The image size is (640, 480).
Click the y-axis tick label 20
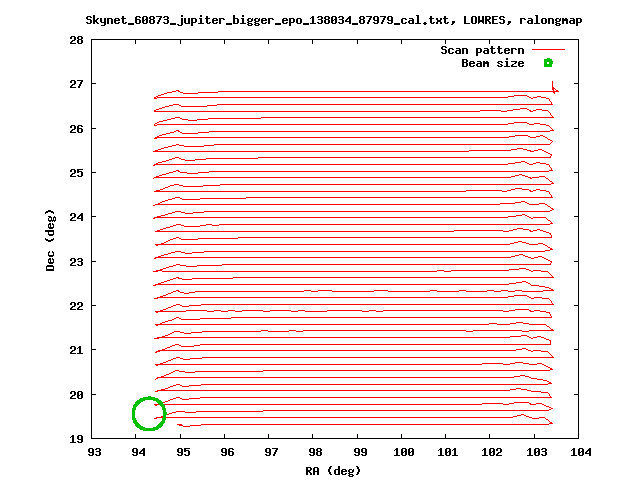pos(76,395)
